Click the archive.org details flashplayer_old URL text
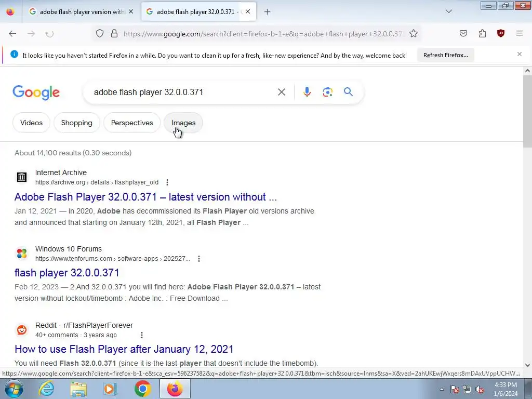Image resolution: width=532 pixels, height=399 pixels. (97, 182)
